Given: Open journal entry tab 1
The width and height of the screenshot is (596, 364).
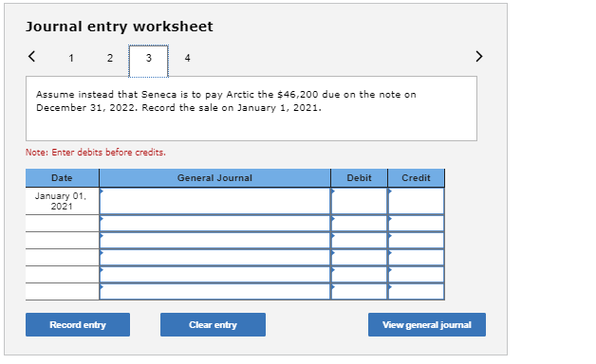Looking at the screenshot, I should pos(71,58).
